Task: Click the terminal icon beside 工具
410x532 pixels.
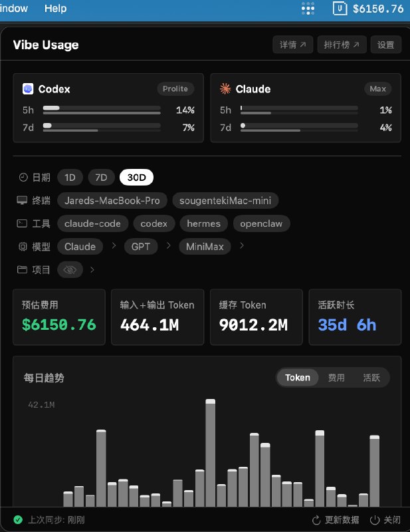Action: coord(22,223)
